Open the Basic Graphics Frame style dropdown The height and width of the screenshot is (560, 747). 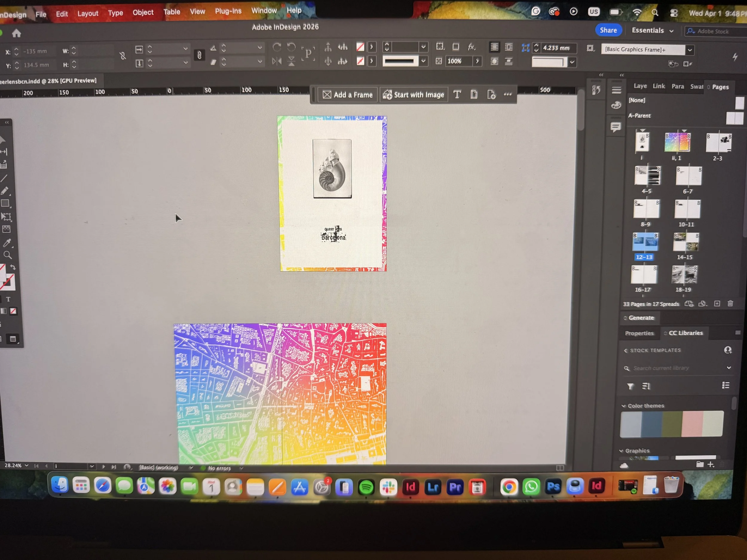tap(690, 50)
